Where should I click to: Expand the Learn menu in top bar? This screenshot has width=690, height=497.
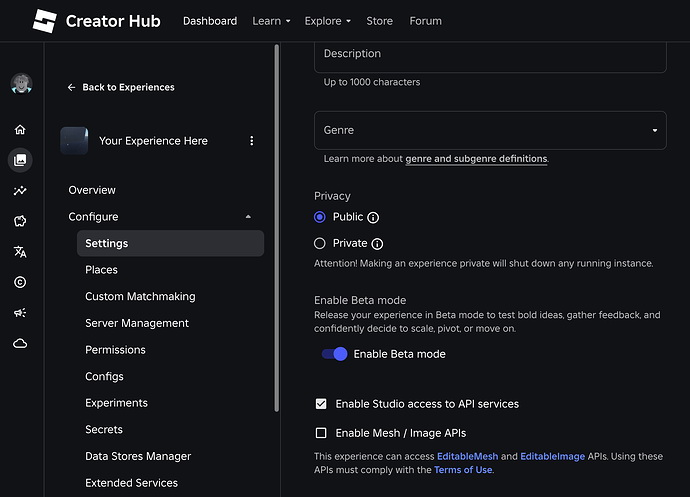(x=271, y=21)
